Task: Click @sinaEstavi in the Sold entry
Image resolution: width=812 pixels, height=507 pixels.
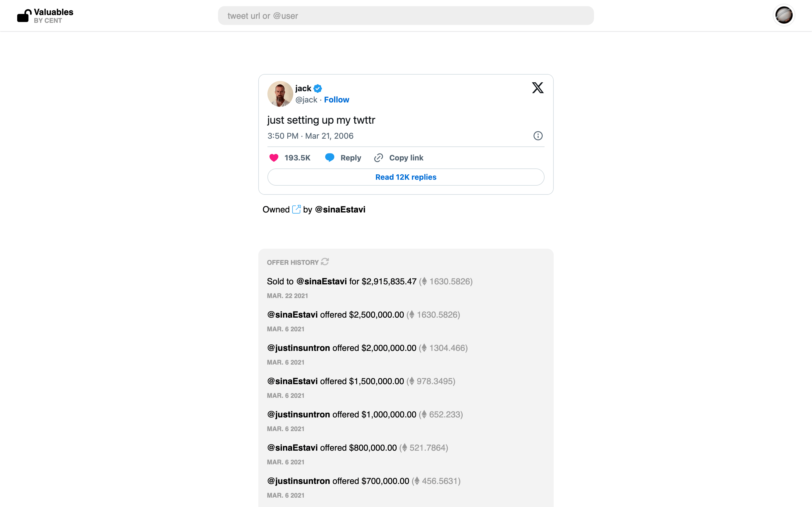Action: [321, 281]
